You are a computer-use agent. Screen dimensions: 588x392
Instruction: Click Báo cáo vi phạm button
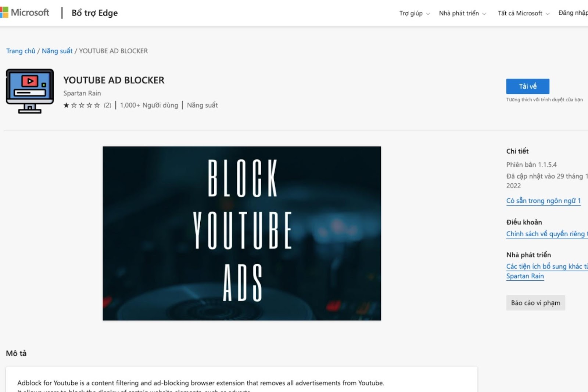[x=535, y=303]
